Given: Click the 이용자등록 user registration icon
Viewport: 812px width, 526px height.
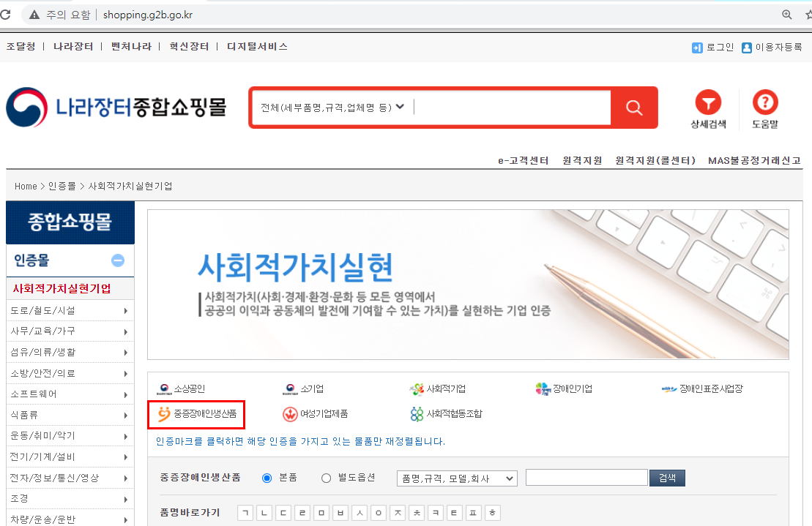Looking at the screenshot, I should pos(747,48).
